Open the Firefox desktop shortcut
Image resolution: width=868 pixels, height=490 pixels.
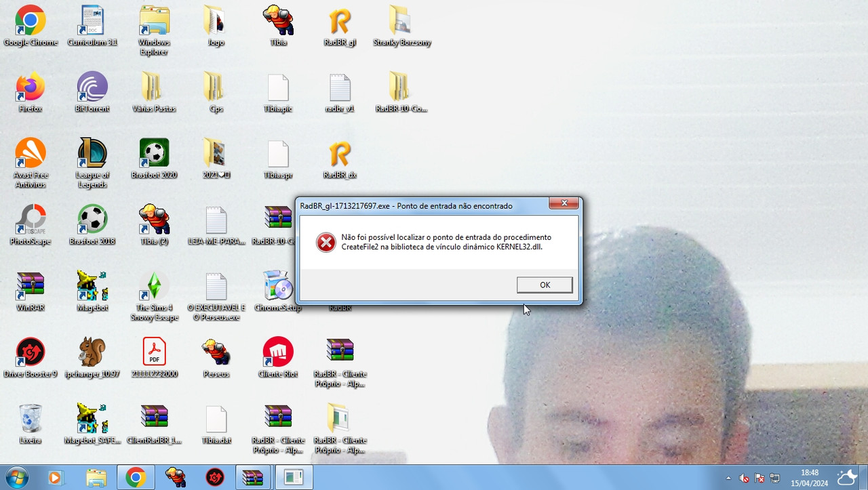[31, 93]
